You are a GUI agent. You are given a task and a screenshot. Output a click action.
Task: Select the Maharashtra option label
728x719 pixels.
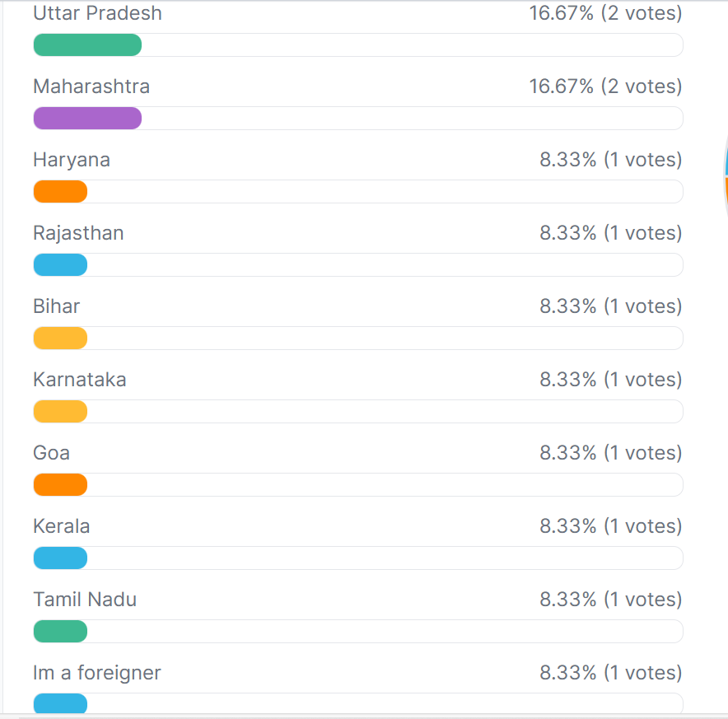click(91, 86)
